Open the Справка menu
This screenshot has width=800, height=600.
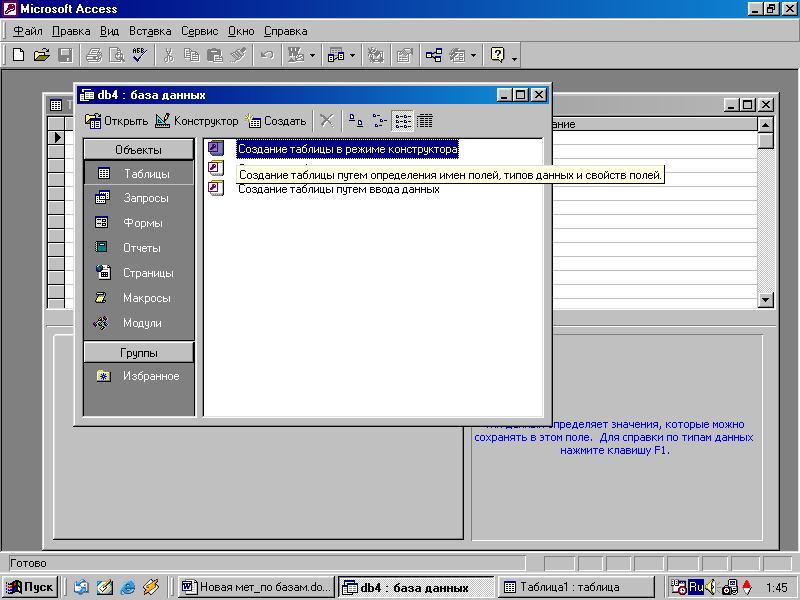285,32
